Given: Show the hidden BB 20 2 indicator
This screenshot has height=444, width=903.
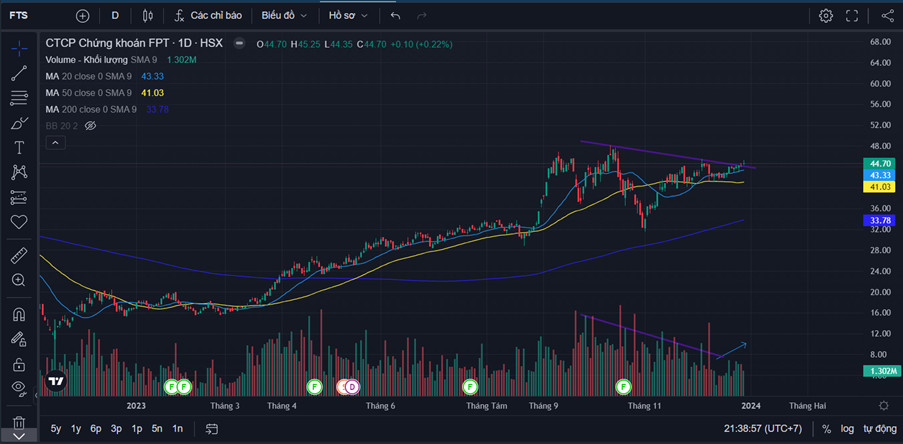Looking at the screenshot, I should pyautogui.click(x=90, y=126).
